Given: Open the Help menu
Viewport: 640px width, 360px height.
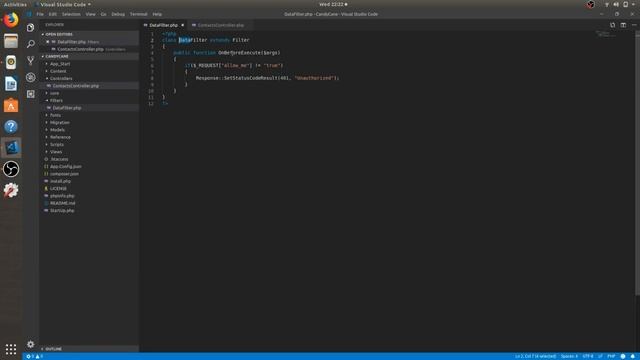Looking at the screenshot, I should click(x=157, y=14).
